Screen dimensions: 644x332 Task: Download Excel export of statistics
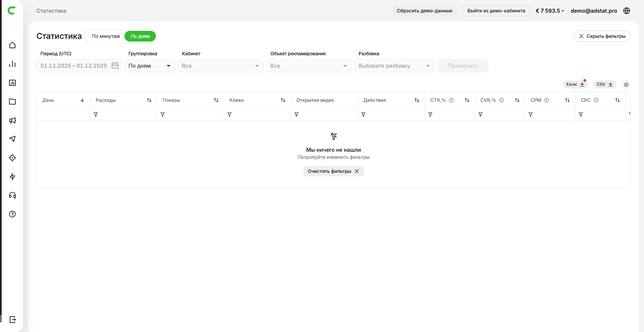pyautogui.click(x=575, y=84)
